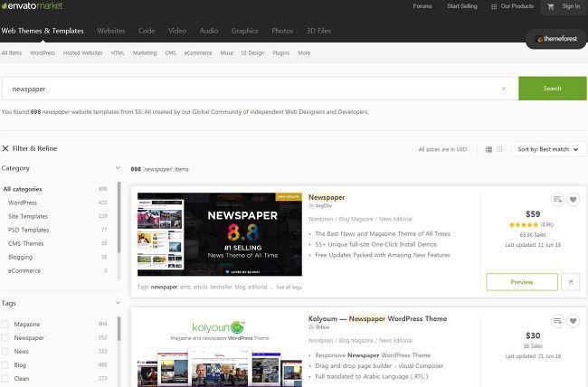
Task: Click the Category list scrollbar
Action: pyautogui.click(x=119, y=218)
